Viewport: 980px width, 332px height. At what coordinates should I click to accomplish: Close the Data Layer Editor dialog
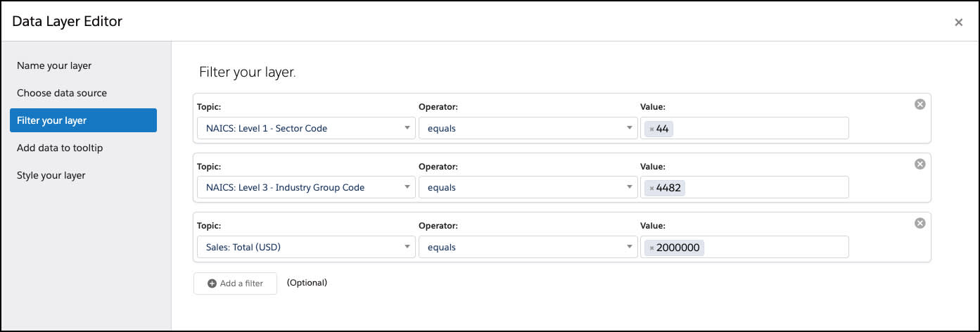click(x=958, y=22)
